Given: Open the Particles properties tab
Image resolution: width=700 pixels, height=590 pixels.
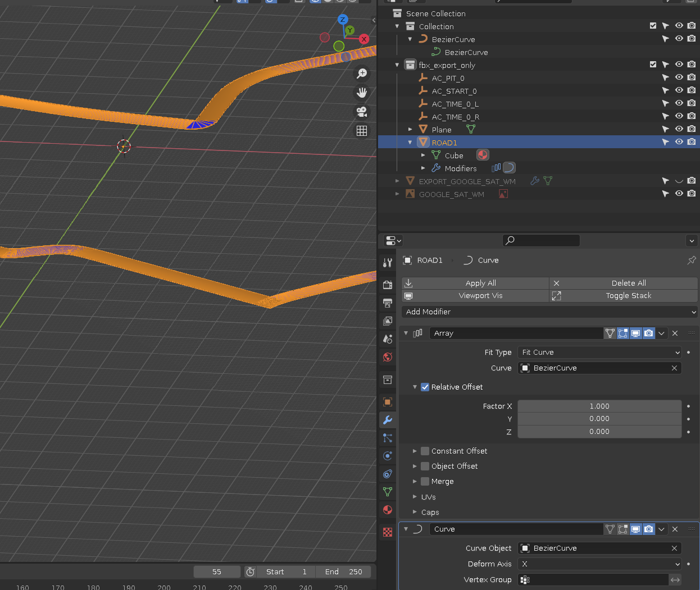Looking at the screenshot, I should coord(388,438).
